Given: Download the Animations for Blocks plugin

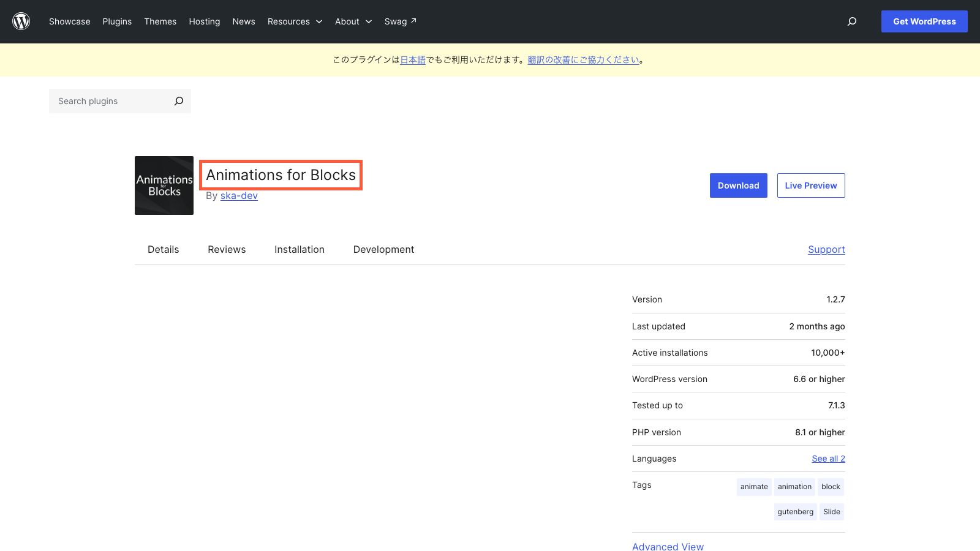Looking at the screenshot, I should coord(739,186).
